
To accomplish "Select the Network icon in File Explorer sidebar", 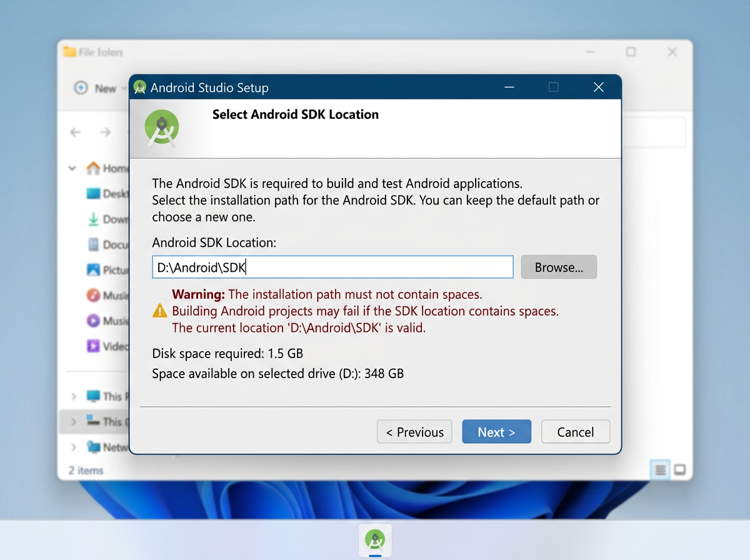I will (x=93, y=447).
